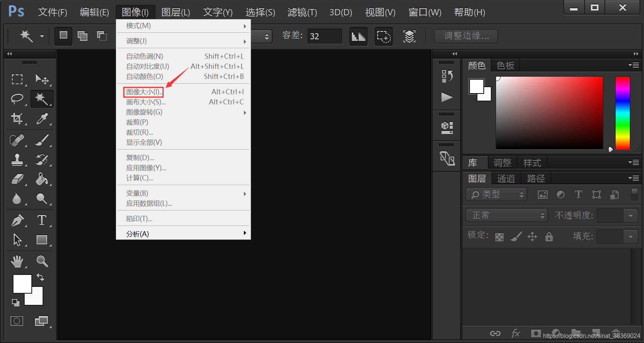The width and height of the screenshot is (644, 343).
Task: Expand the 模式(M) submenu
Action: (x=183, y=26)
